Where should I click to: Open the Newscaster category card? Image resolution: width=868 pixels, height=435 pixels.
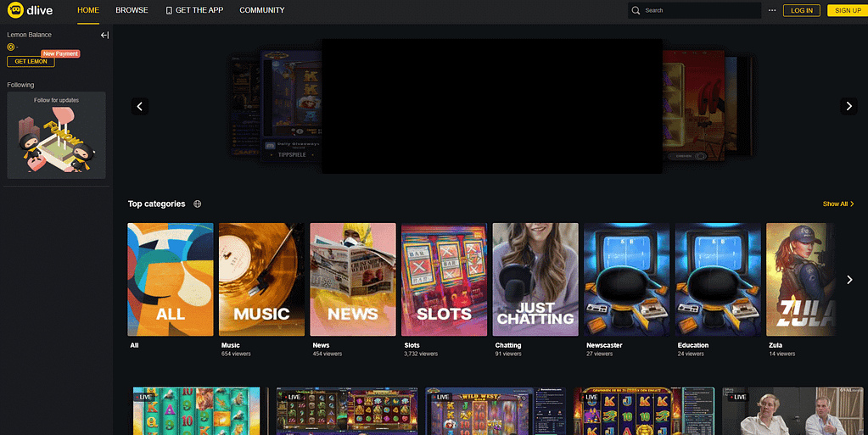coord(627,280)
